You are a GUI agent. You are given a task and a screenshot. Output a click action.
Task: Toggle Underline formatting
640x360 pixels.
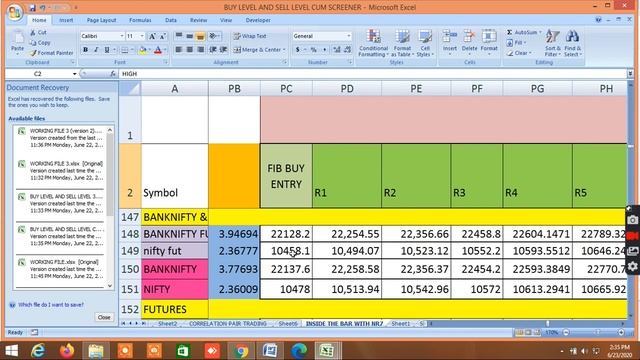[107, 50]
